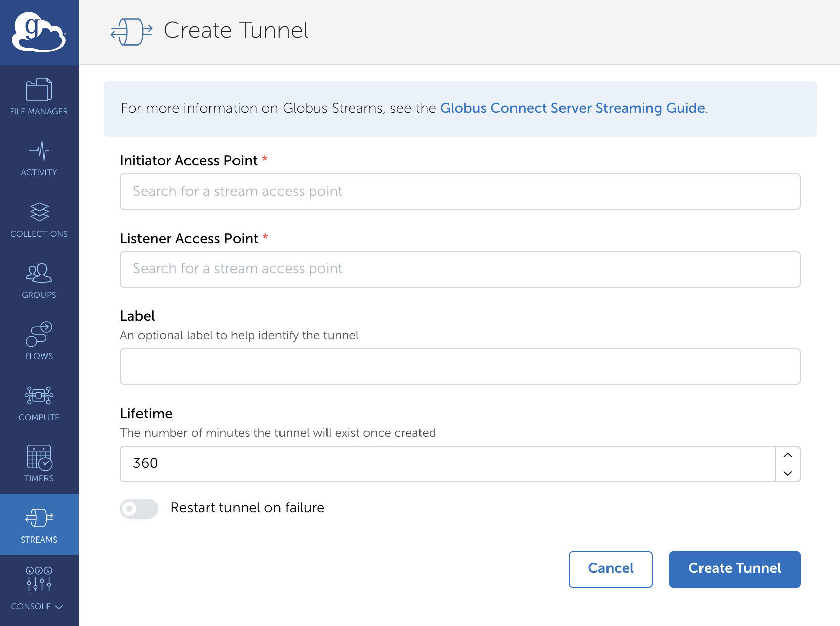Toggle Restart tunnel on failure switch
The width and height of the screenshot is (840, 626).
(x=139, y=508)
